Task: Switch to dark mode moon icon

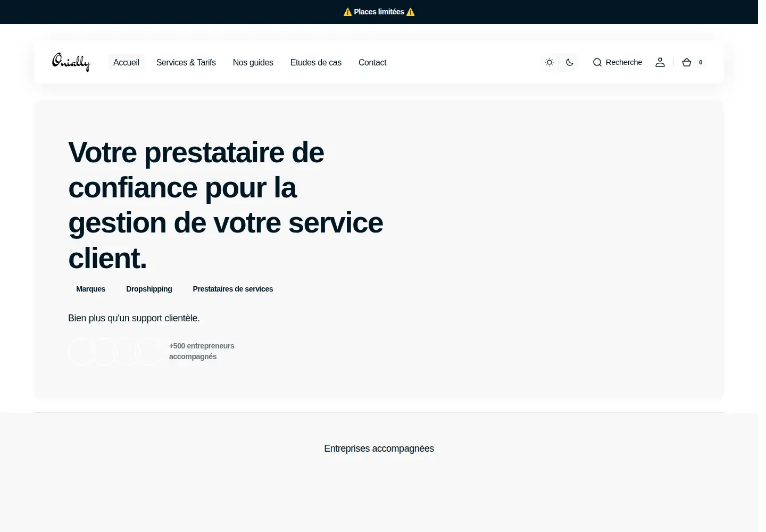Action: pyautogui.click(x=570, y=62)
